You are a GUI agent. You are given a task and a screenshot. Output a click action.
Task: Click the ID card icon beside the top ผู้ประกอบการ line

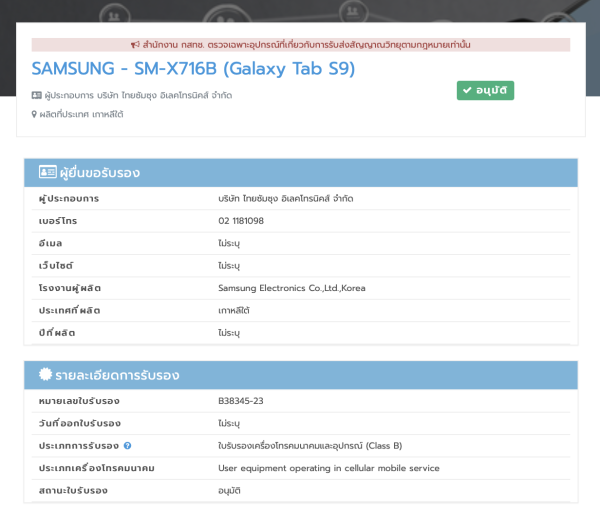pyautogui.click(x=36, y=95)
